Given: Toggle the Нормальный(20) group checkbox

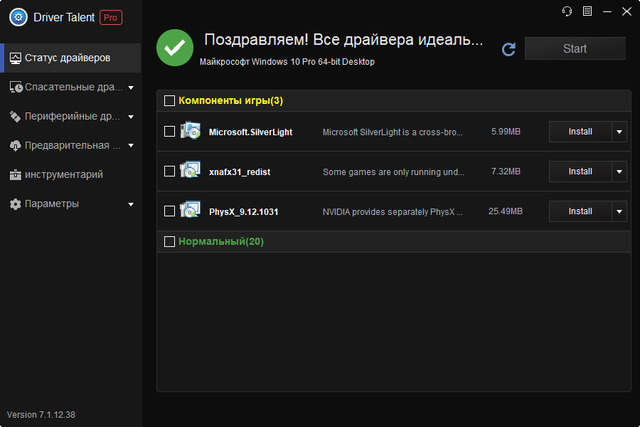Looking at the screenshot, I should (x=169, y=241).
